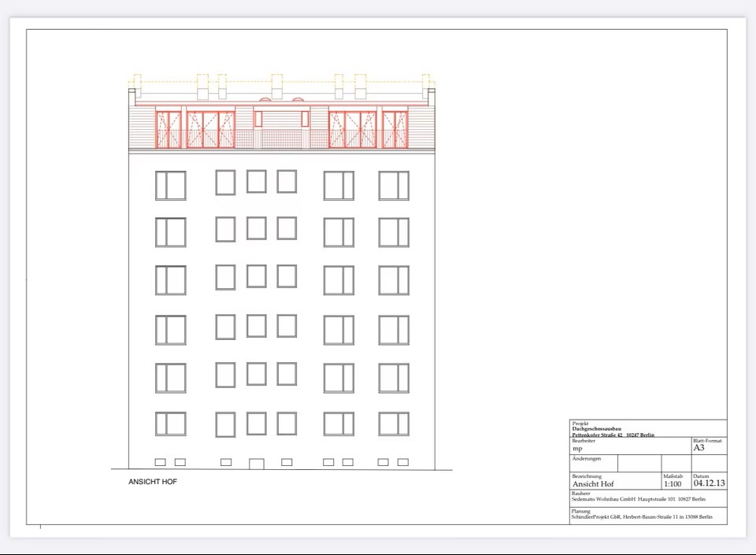Select the Projekt Dachgeschossausbau title text
This screenshot has height=555, width=756.
click(x=596, y=429)
